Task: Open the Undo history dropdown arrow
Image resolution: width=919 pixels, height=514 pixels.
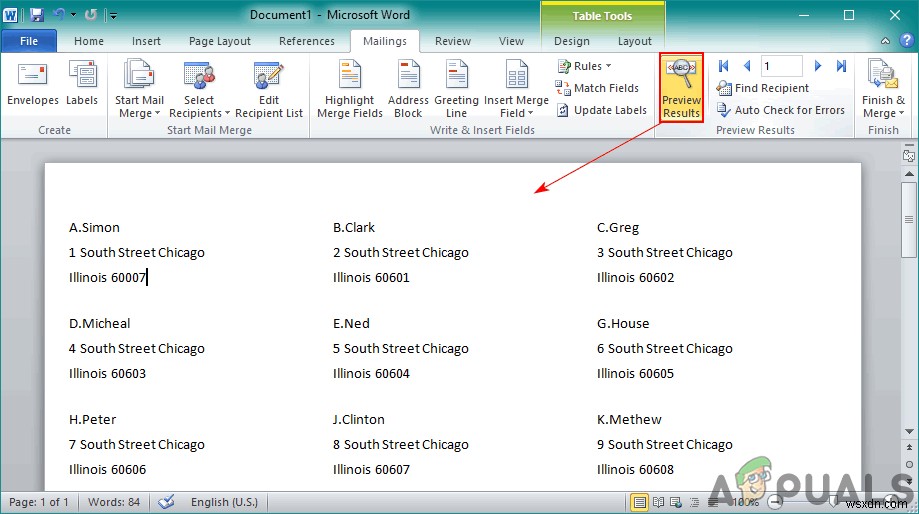Action: point(73,15)
